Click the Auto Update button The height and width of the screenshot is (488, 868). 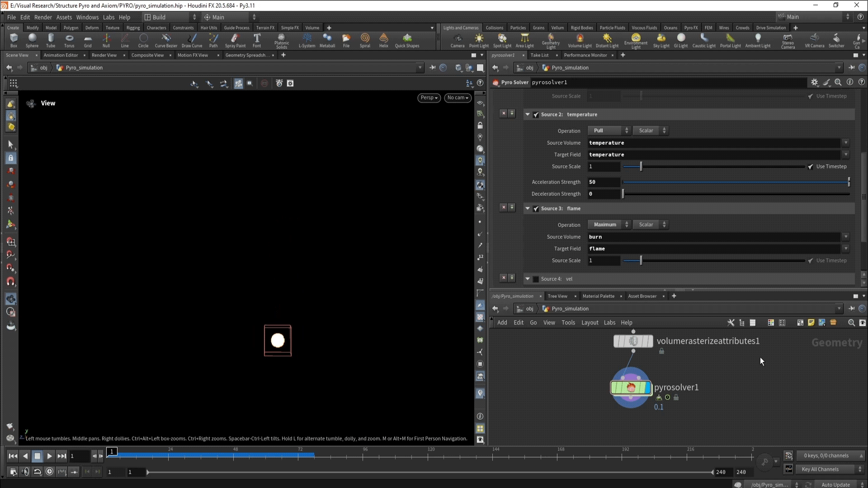835,485
